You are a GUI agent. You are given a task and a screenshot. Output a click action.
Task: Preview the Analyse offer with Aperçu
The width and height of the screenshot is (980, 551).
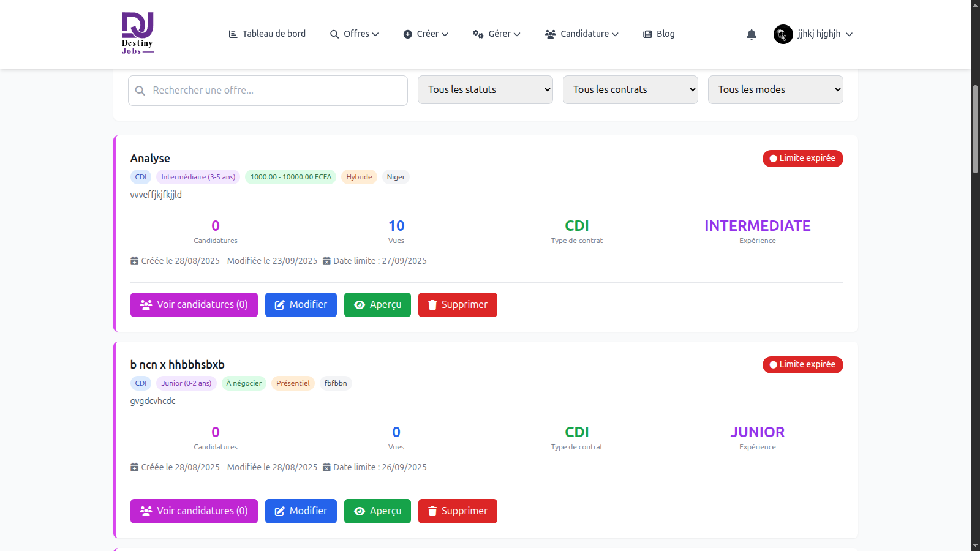point(377,305)
